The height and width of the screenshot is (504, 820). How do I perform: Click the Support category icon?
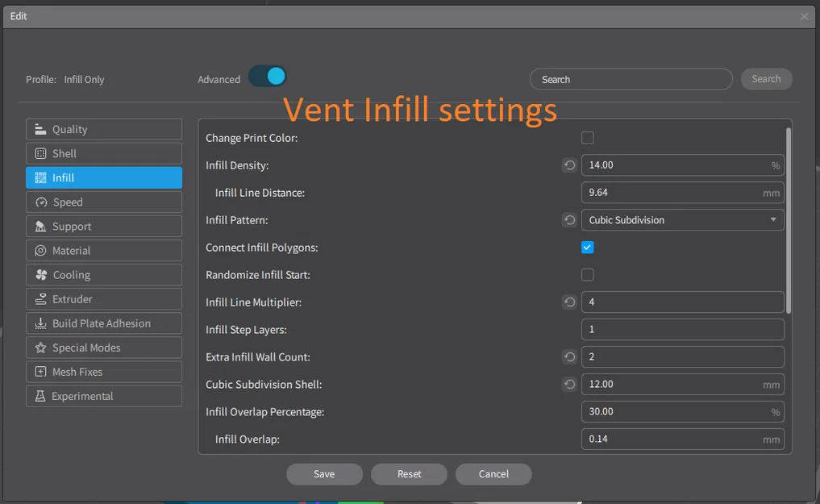pos(40,227)
